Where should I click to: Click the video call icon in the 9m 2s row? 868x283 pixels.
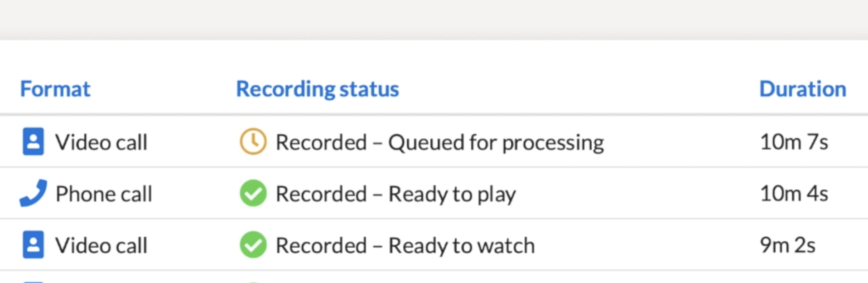[33, 245]
